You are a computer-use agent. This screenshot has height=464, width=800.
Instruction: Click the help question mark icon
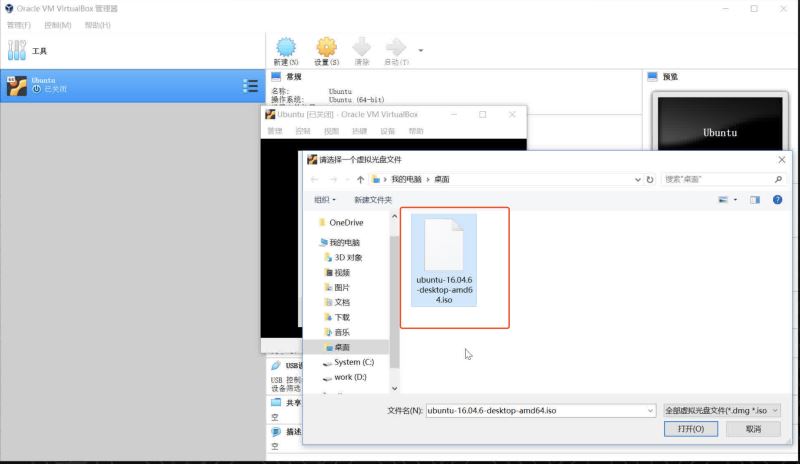coord(777,200)
